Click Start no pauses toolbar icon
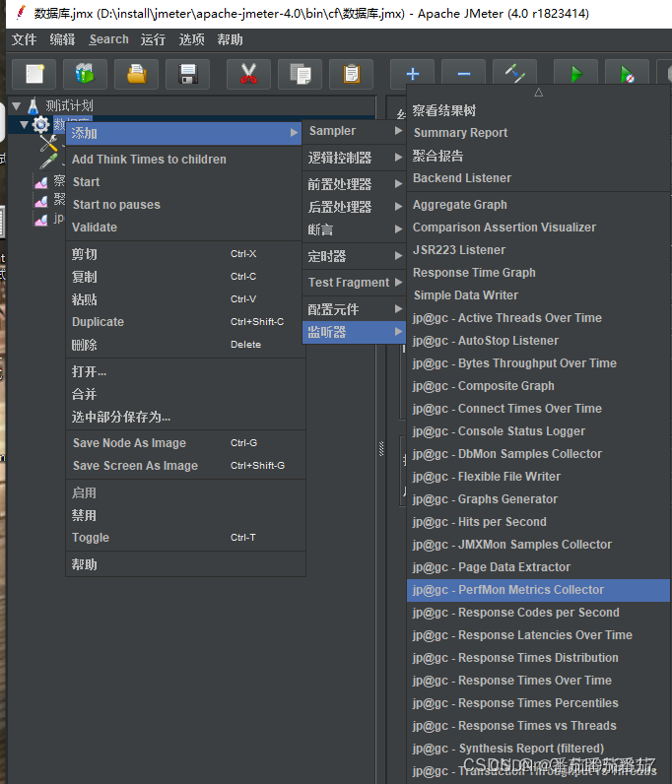The image size is (672, 784). (x=627, y=74)
